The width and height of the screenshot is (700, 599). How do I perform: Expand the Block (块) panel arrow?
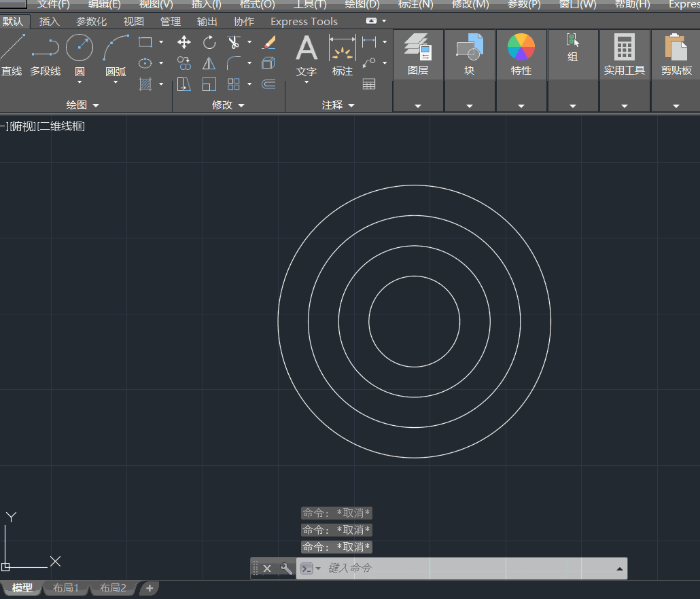(x=469, y=106)
